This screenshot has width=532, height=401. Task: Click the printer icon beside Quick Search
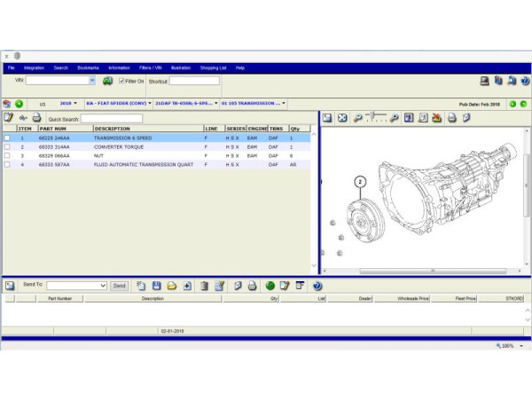point(36,118)
